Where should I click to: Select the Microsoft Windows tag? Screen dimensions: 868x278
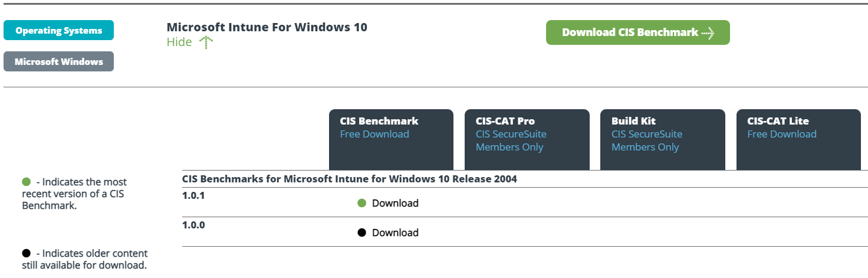[58, 61]
